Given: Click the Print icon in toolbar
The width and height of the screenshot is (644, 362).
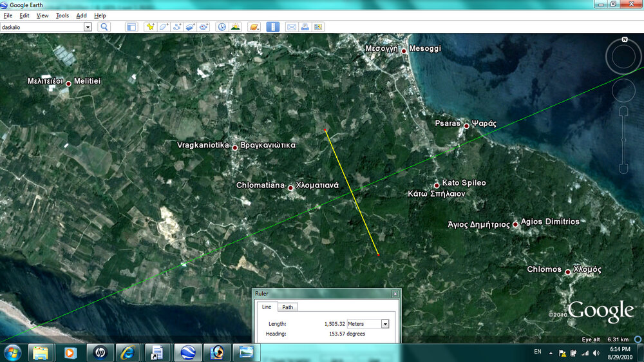Looking at the screenshot, I should coord(305,27).
